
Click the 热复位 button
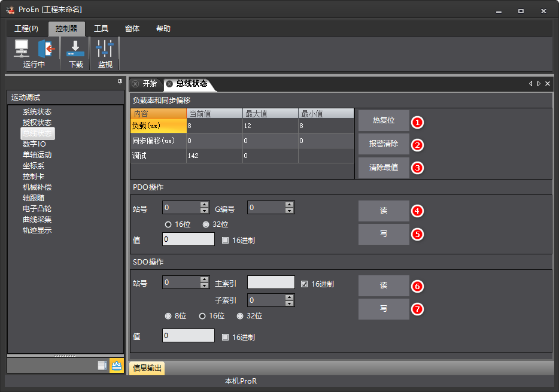pos(384,120)
